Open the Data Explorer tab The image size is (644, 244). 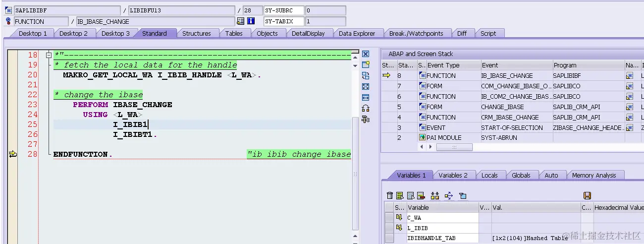click(357, 33)
